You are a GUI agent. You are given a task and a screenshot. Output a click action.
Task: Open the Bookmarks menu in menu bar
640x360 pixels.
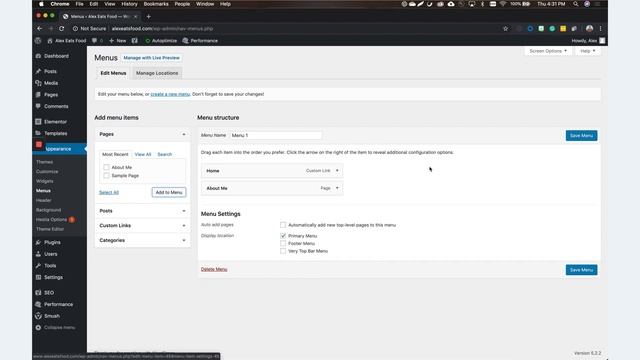click(156, 4)
